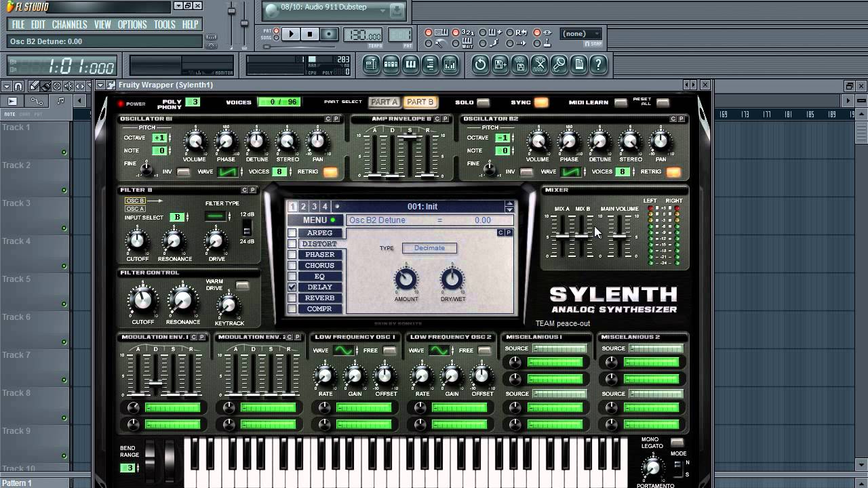The image size is (868, 488).
Task: Click the tempo 130.000 display
Action: click(364, 34)
